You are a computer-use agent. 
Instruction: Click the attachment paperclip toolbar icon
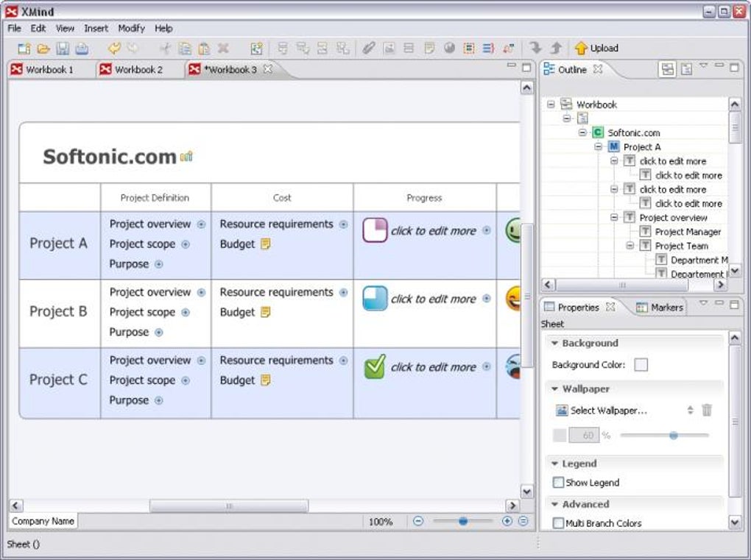coord(368,48)
